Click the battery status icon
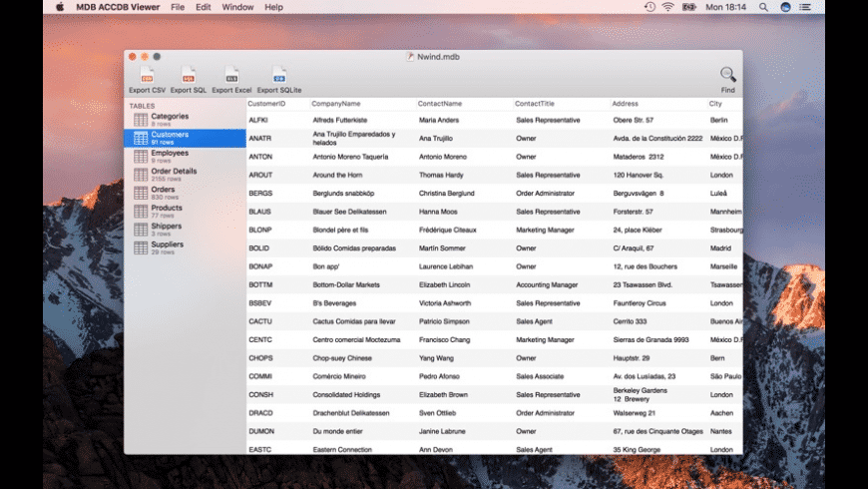 pyautogui.click(x=688, y=7)
